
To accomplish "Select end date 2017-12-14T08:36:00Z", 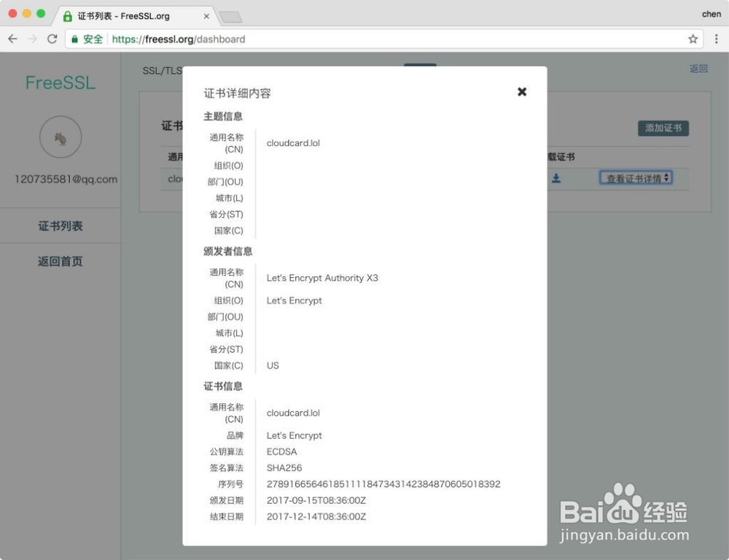I will [x=316, y=517].
